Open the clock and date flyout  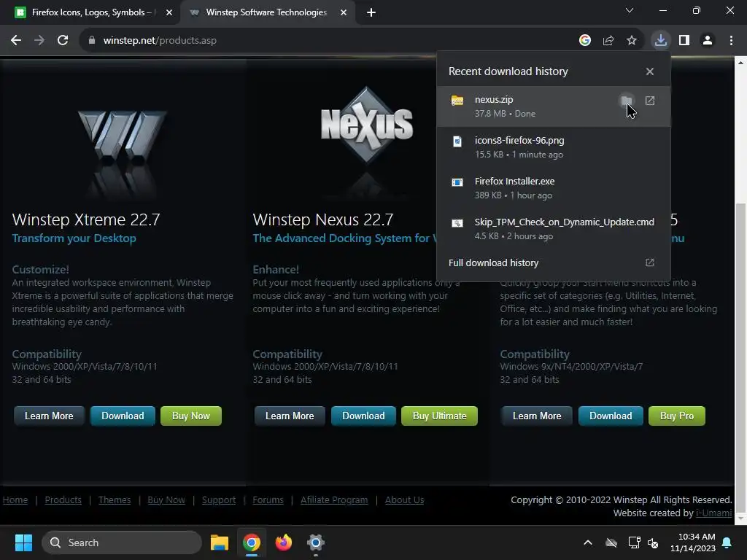[x=693, y=542]
